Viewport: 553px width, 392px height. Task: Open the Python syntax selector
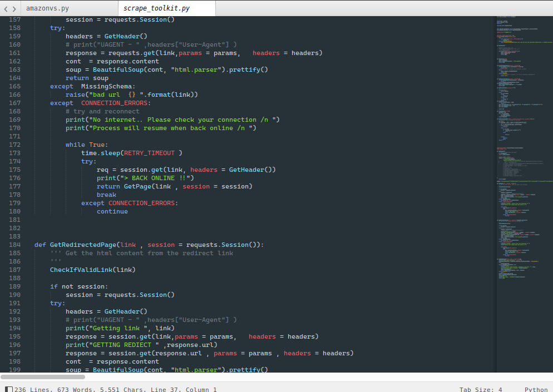(536, 389)
